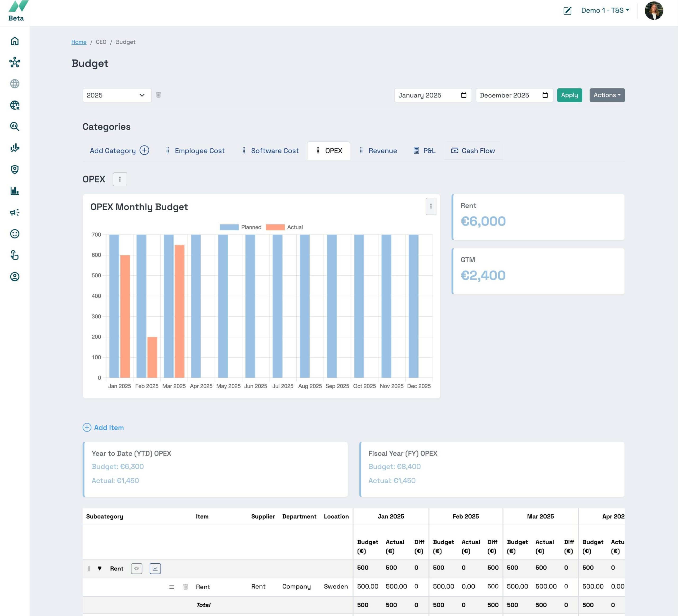Open the megaphone marketing sidebar icon
This screenshot has width=678, height=616.
coord(15,212)
